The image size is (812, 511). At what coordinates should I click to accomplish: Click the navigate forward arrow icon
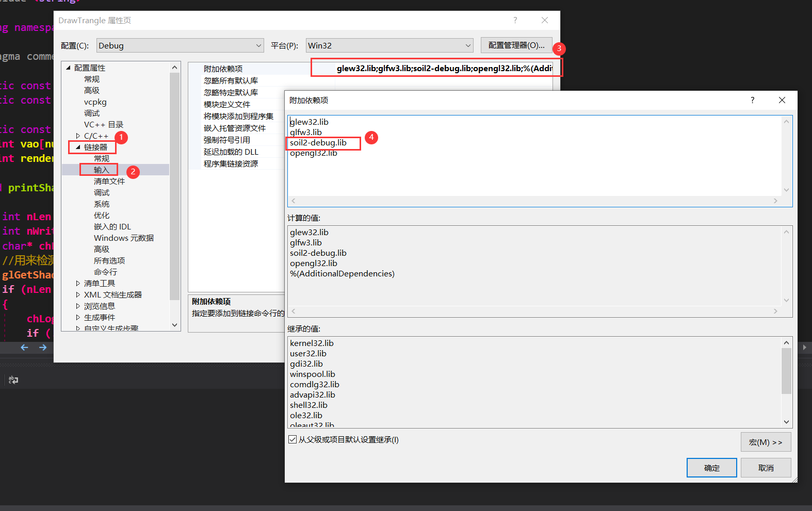[x=43, y=348]
